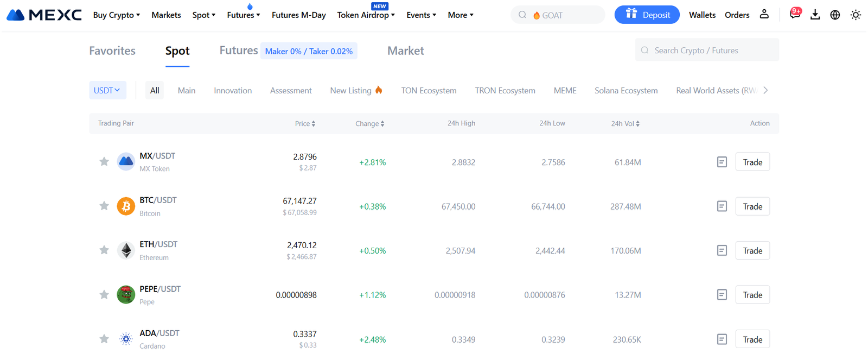Screen dimensions: 868x353
Task: Expand the USDT quote currency dropdown
Action: 107,90
